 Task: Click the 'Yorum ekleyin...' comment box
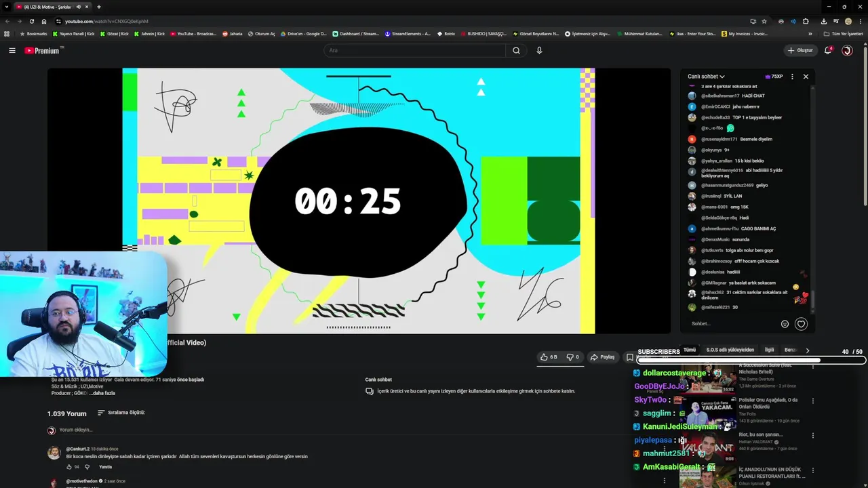[x=76, y=430]
